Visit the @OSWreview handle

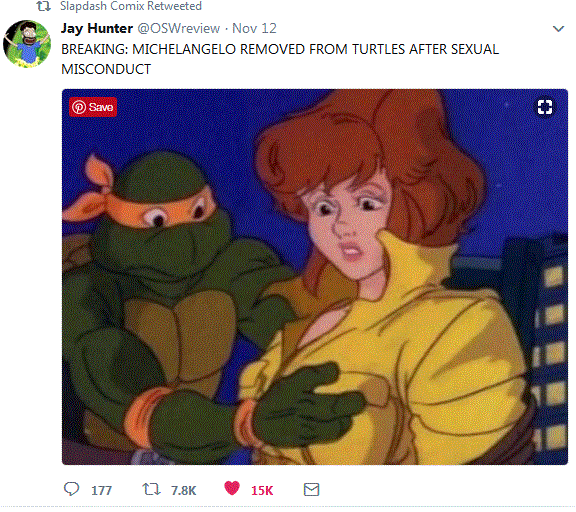coord(179,28)
